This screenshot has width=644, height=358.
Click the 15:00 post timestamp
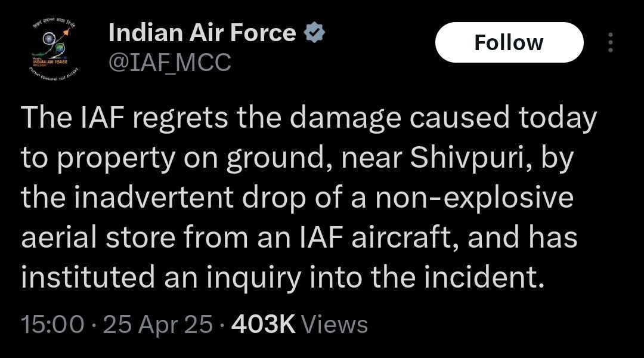pyautogui.click(x=52, y=325)
